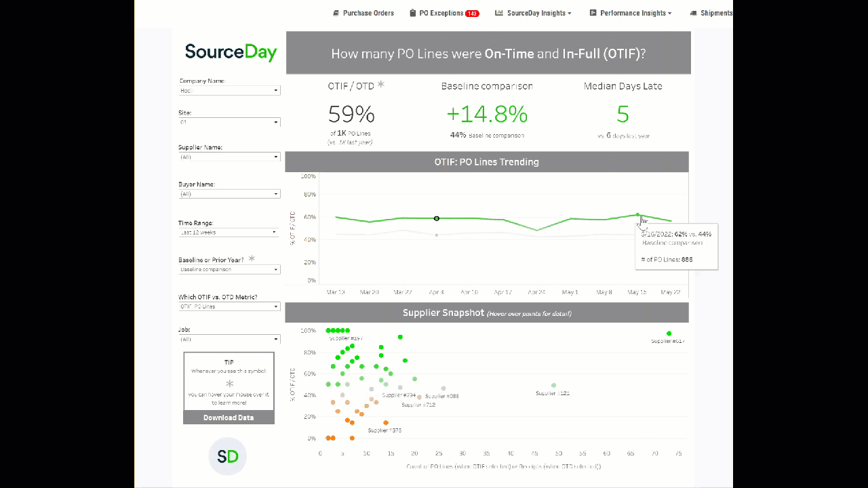Click the Supplier #197 label
868x488 pixels.
346,338
